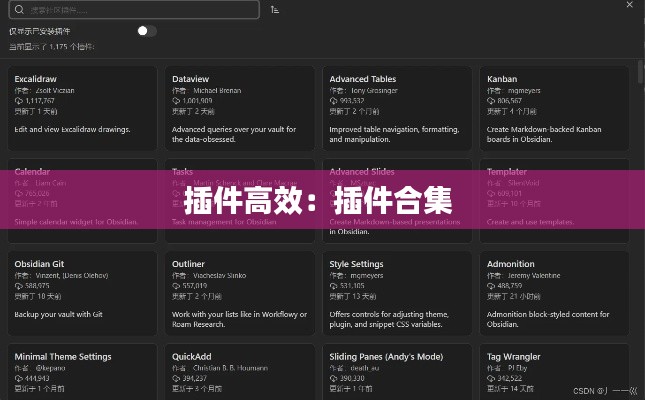Click the Excalidraw download count icon
This screenshot has height=400, width=645.
(x=19, y=101)
